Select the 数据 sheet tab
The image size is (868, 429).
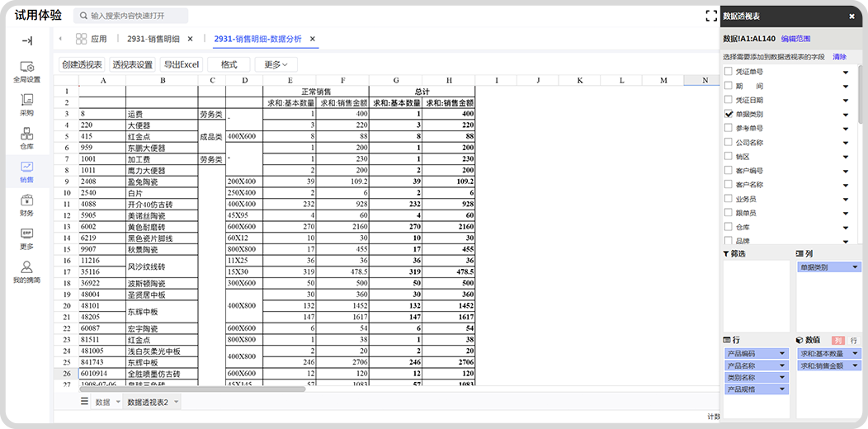pyautogui.click(x=102, y=402)
